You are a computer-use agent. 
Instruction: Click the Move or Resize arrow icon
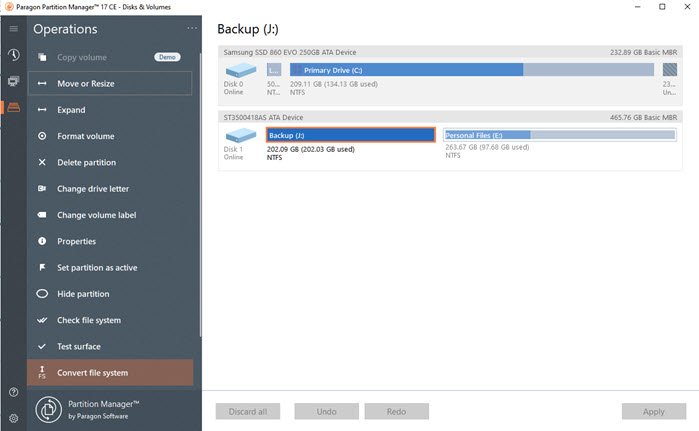pyautogui.click(x=42, y=83)
